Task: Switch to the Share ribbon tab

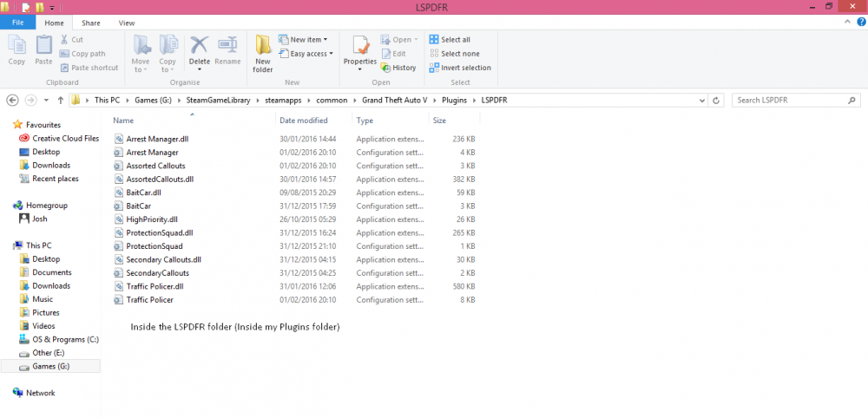Action: click(91, 23)
